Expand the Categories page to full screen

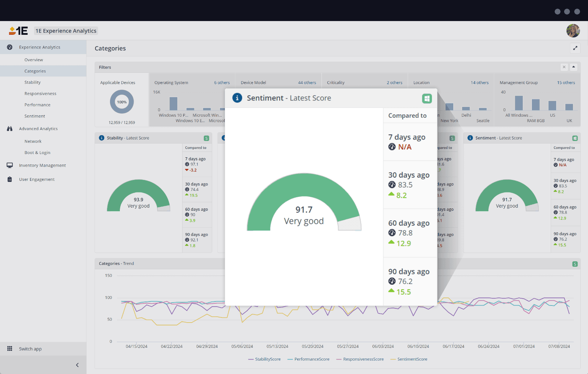pos(575,48)
